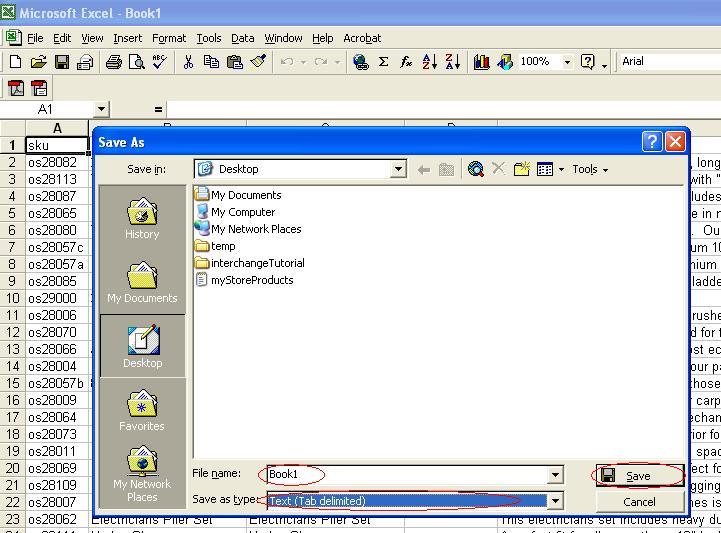This screenshot has width=721, height=533.
Task: Open the Font name Arial box
Action: tap(668, 61)
